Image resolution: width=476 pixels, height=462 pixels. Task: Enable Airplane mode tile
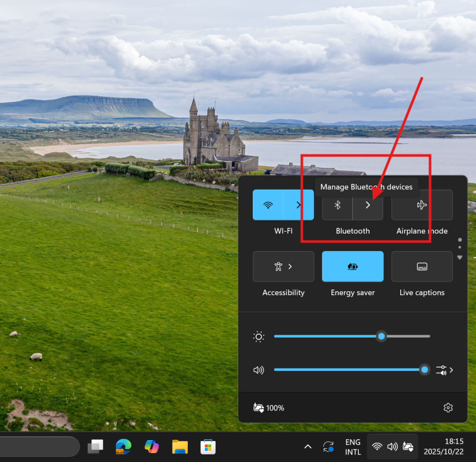tap(422, 205)
